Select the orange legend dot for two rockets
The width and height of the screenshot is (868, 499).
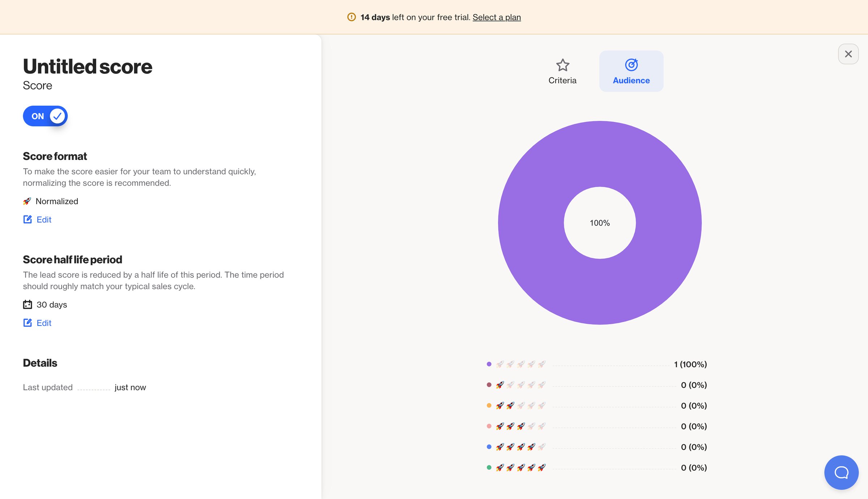(x=489, y=405)
